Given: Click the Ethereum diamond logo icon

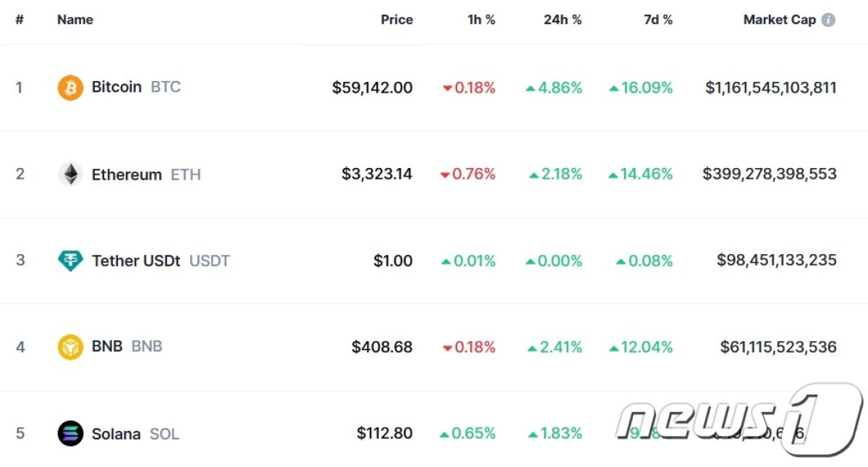Looking at the screenshot, I should click(x=70, y=174).
